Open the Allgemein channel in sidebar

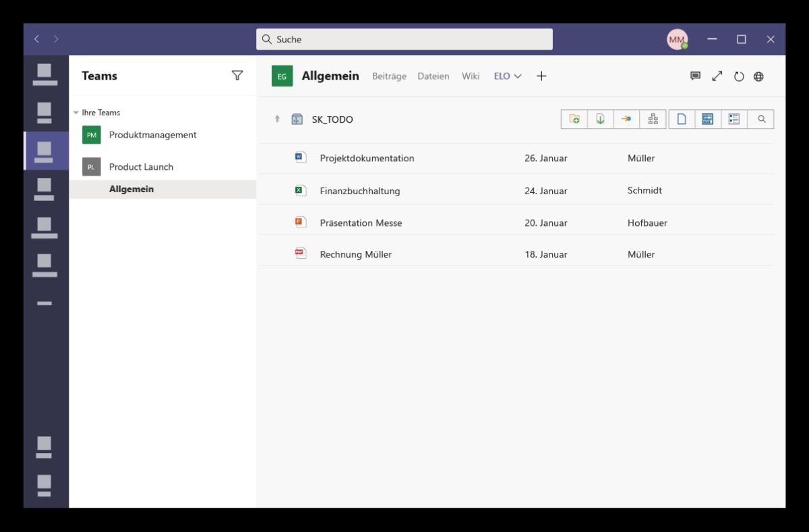click(x=162, y=189)
